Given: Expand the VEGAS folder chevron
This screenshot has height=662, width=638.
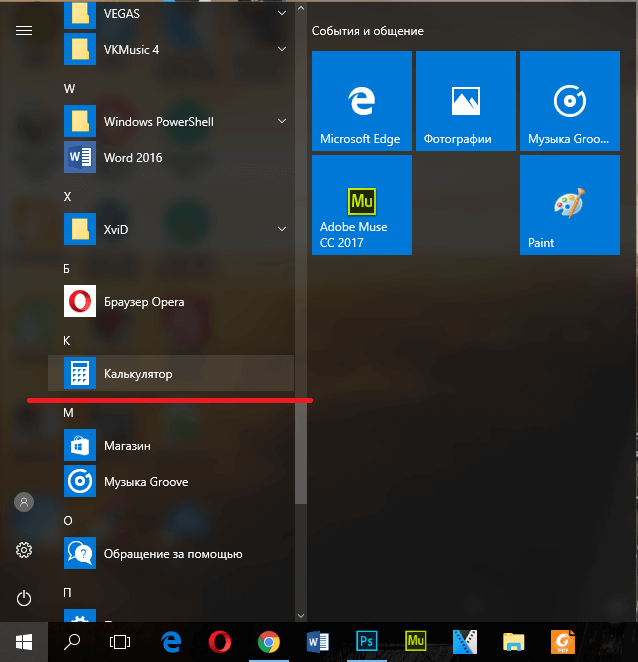Looking at the screenshot, I should coord(282,14).
